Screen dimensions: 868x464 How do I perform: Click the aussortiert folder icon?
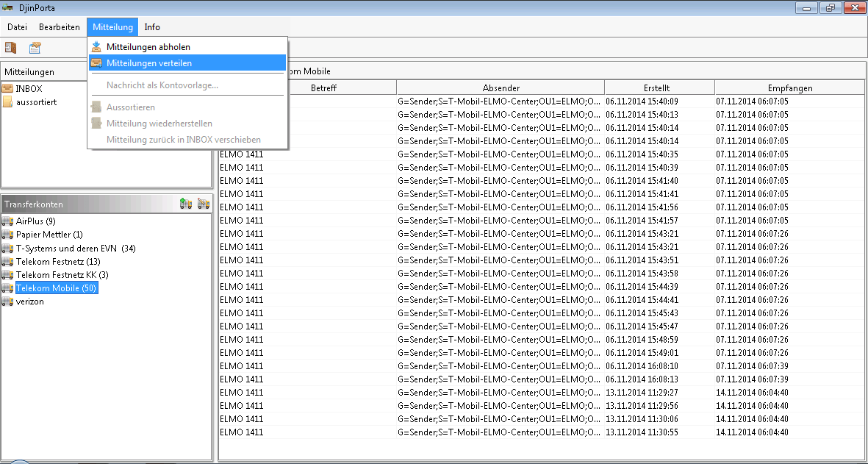click(8, 102)
